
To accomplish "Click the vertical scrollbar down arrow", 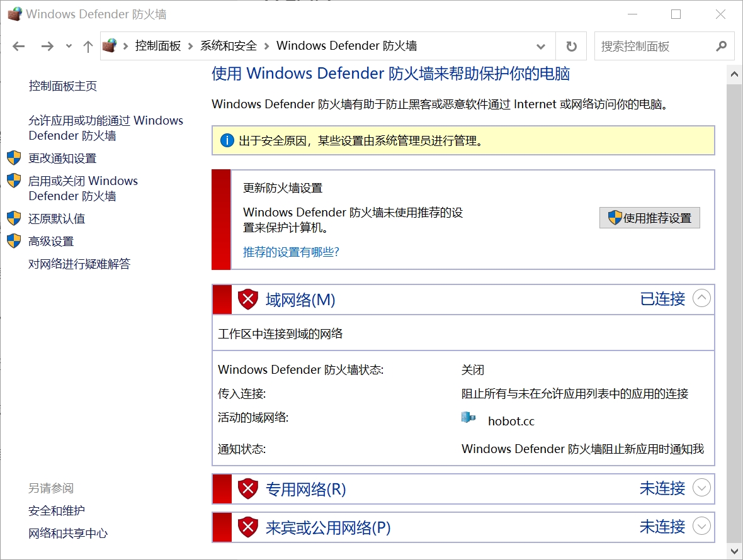I will coord(734,551).
